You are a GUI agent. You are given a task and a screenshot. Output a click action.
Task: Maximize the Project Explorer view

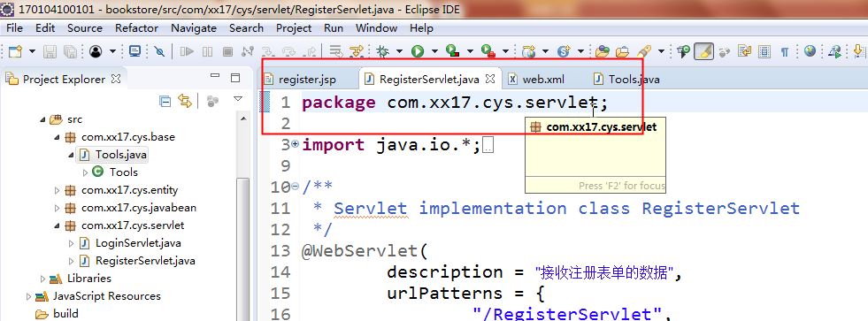(235, 78)
